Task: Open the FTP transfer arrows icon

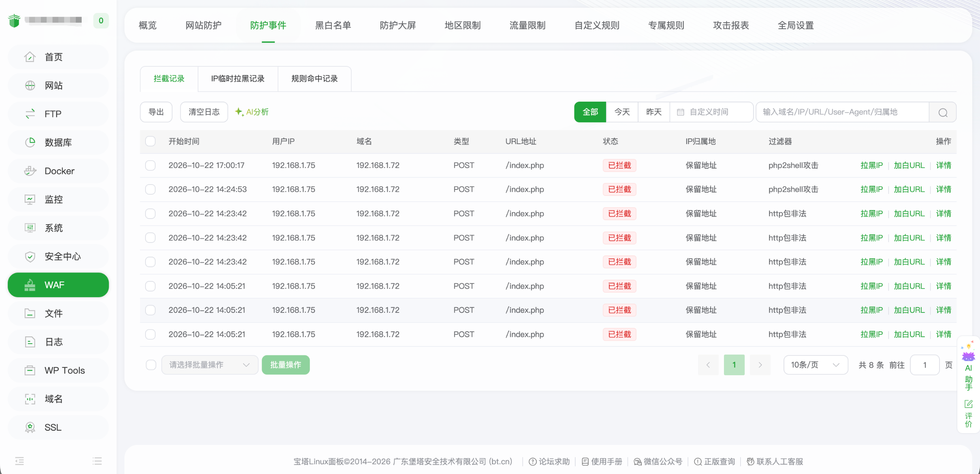Action: coord(30,114)
